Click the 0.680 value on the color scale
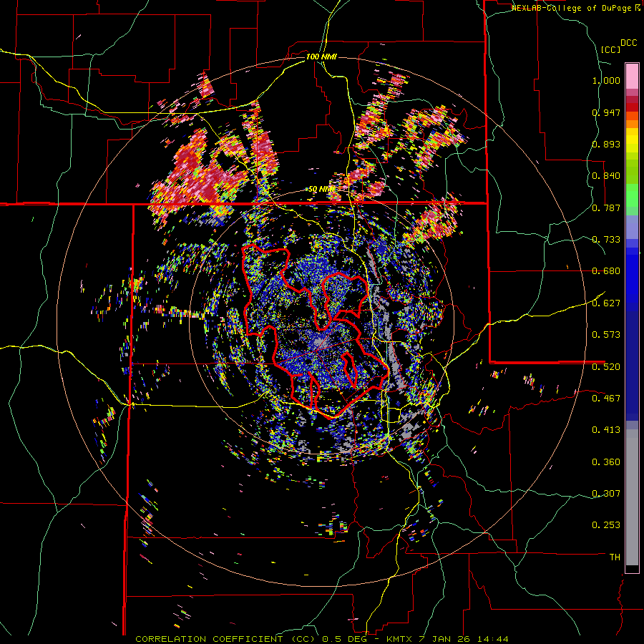Viewport: 644px width, 644px height. 606,271
